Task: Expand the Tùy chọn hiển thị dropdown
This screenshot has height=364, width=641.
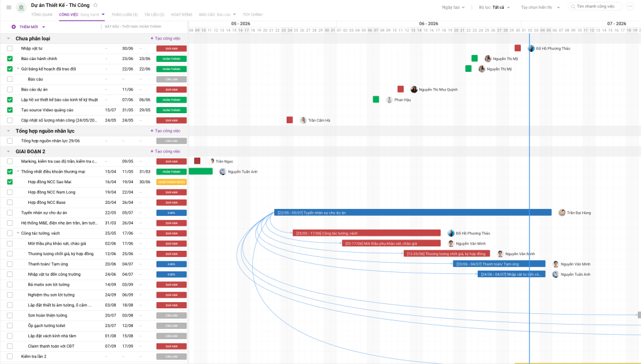Action: (x=540, y=8)
